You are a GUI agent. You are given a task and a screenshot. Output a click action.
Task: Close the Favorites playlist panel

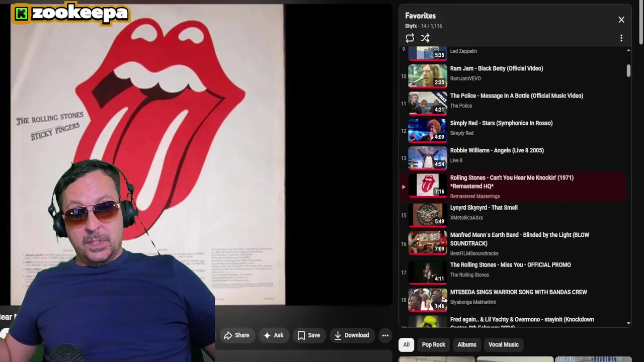(621, 20)
